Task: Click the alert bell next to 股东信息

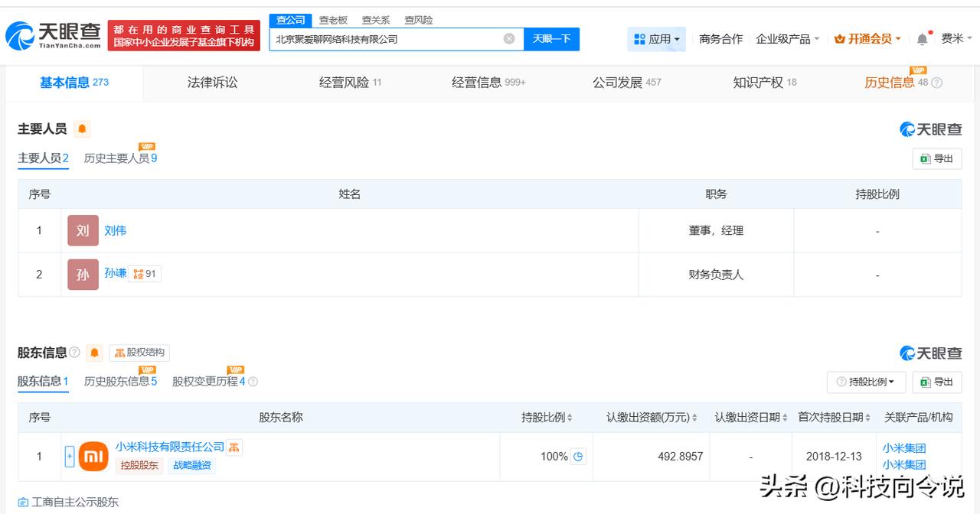Action: [94, 353]
